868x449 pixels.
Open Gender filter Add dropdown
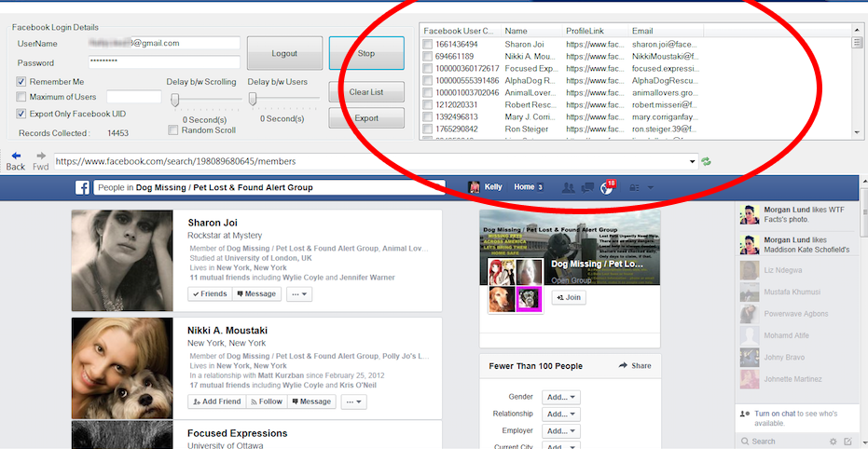(560, 397)
